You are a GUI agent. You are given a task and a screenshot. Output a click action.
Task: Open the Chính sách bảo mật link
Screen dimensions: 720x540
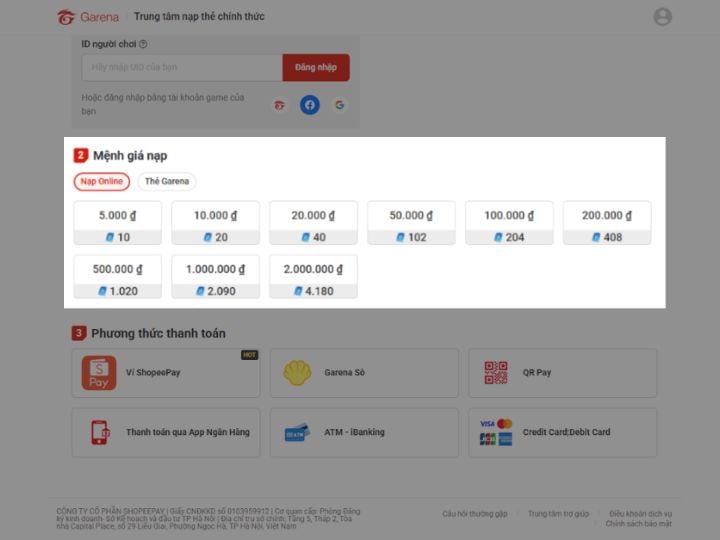pos(639,524)
